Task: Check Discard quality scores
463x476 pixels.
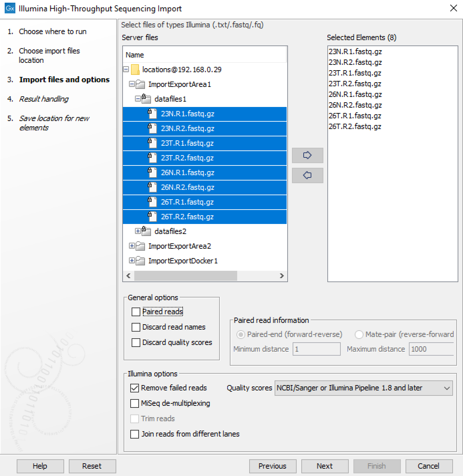Action: [x=136, y=343]
